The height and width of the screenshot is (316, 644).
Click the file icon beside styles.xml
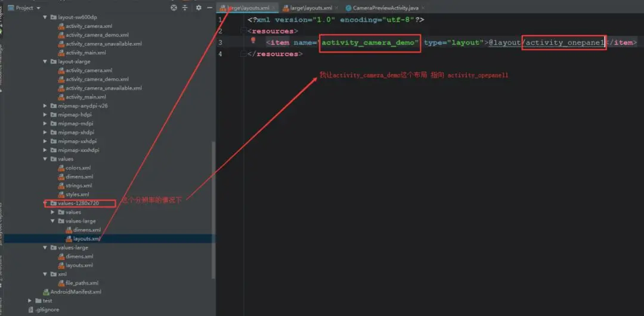pos(61,194)
